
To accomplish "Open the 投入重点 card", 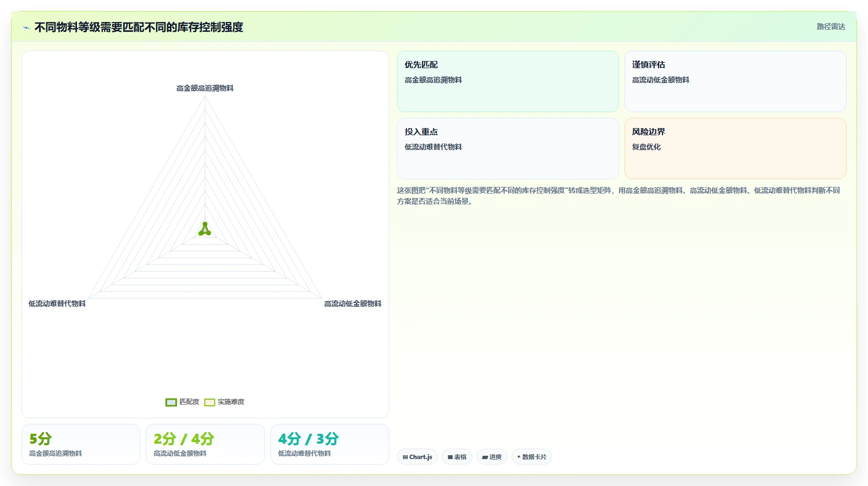I will click(x=508, y=148).
